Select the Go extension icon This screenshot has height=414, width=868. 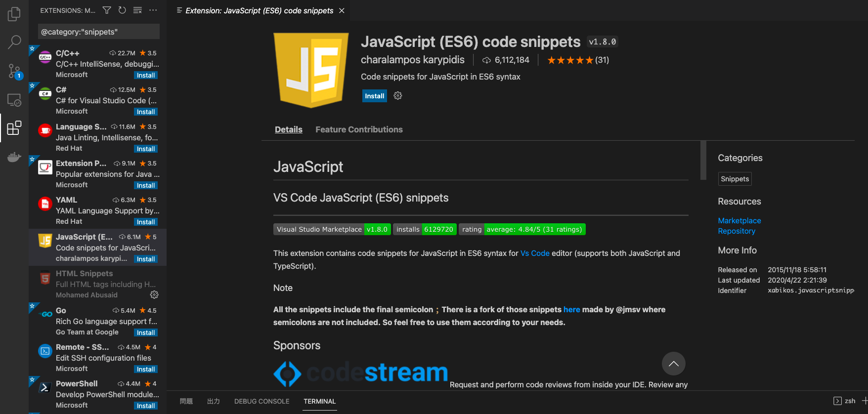tap(45, 314)
